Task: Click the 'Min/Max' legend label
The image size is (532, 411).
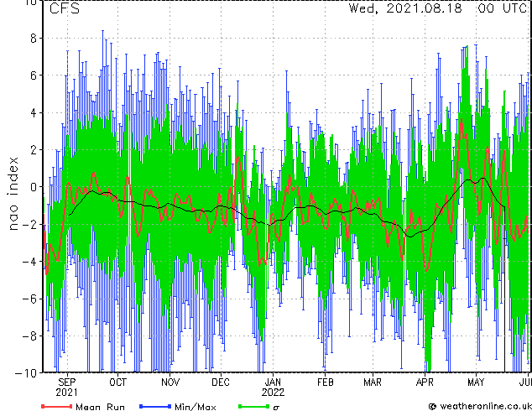Action: pyautogui.click(x=195, y=407)
